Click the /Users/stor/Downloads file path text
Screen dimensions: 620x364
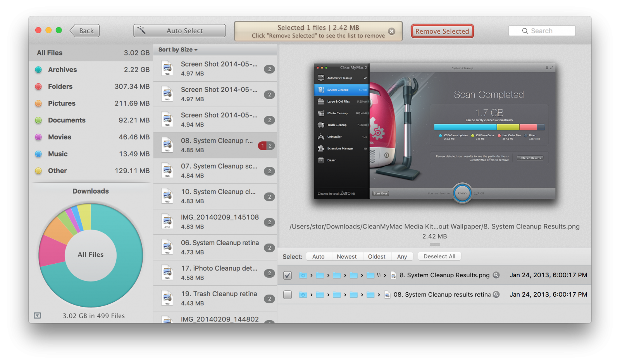point(434,227)
